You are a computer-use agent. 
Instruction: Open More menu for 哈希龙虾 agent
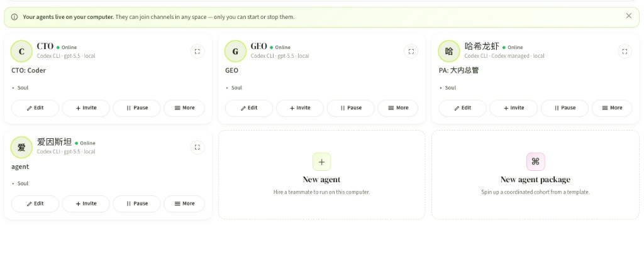(x=612, y=108)
